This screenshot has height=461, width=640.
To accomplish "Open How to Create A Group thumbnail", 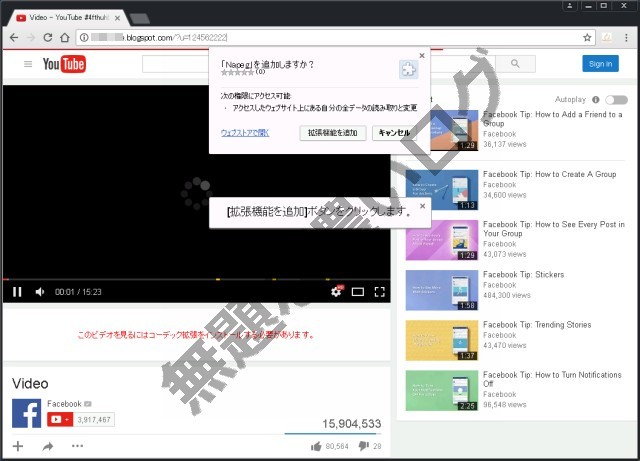I will coord(442,190).
